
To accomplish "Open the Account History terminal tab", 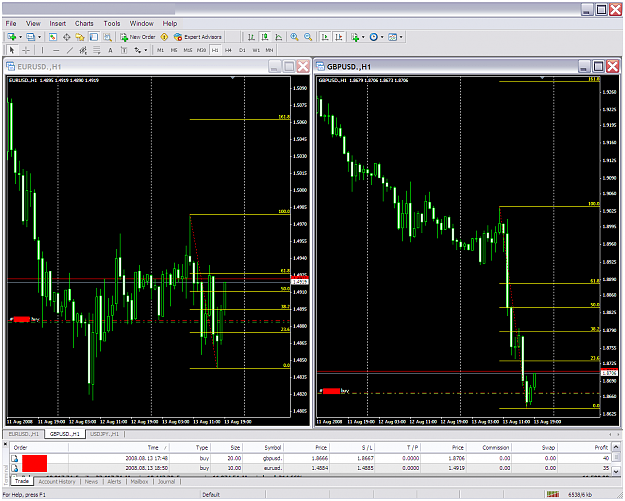I will pyautogui.click(x=57, y=482).
